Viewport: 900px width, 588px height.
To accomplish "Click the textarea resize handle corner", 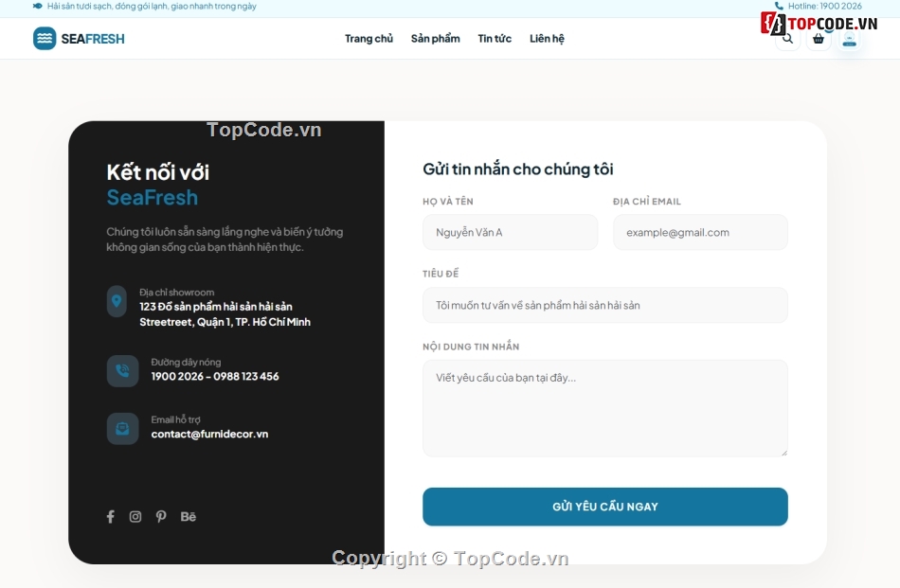I will [x=784, y=453].
